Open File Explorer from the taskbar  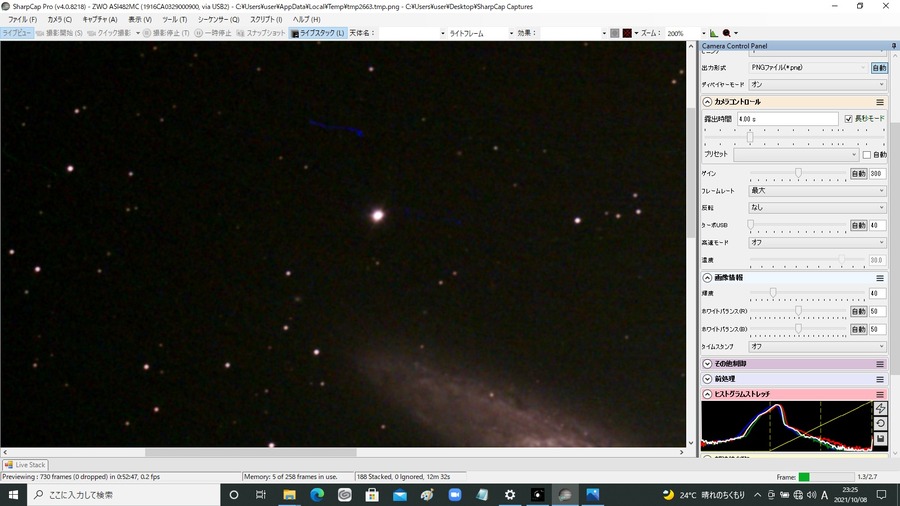(289, 495)
